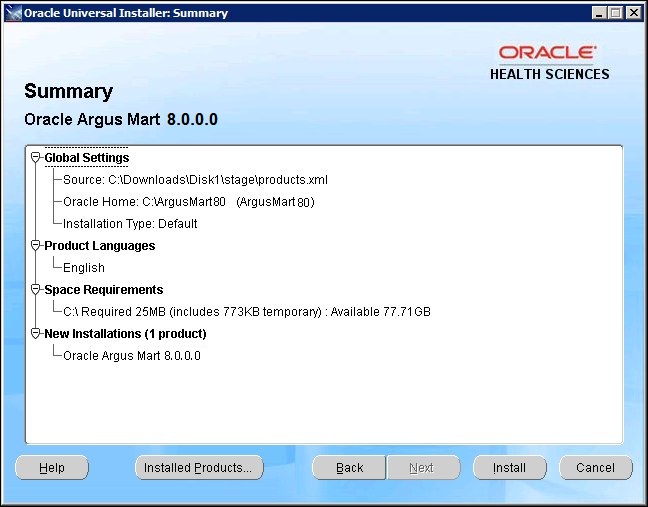Collapse the Product Languages tree node
This screenshot has height=507, width=648.
[x=36, y=245]
